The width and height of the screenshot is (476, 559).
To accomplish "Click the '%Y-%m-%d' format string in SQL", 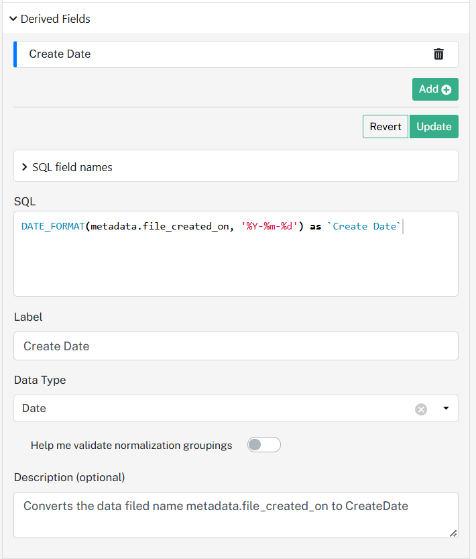I will (269, 226).
